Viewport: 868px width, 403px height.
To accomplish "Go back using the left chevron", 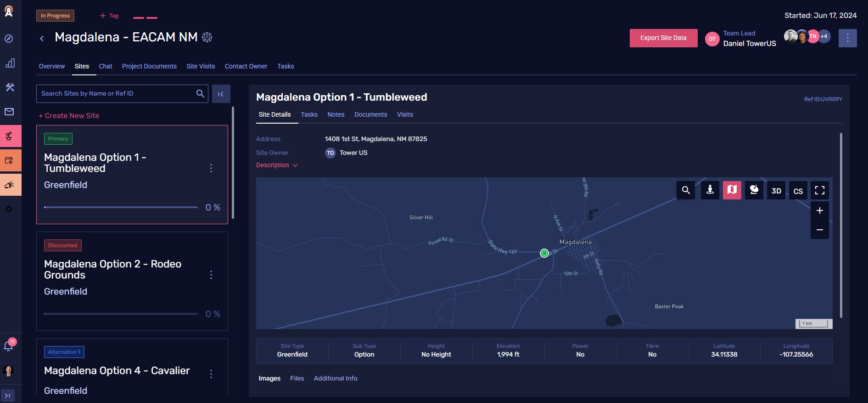I will click(42, 39).
